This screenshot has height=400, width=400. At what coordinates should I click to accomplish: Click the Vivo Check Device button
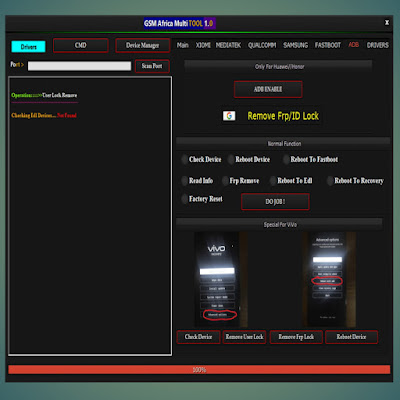[x=199, y=337]
